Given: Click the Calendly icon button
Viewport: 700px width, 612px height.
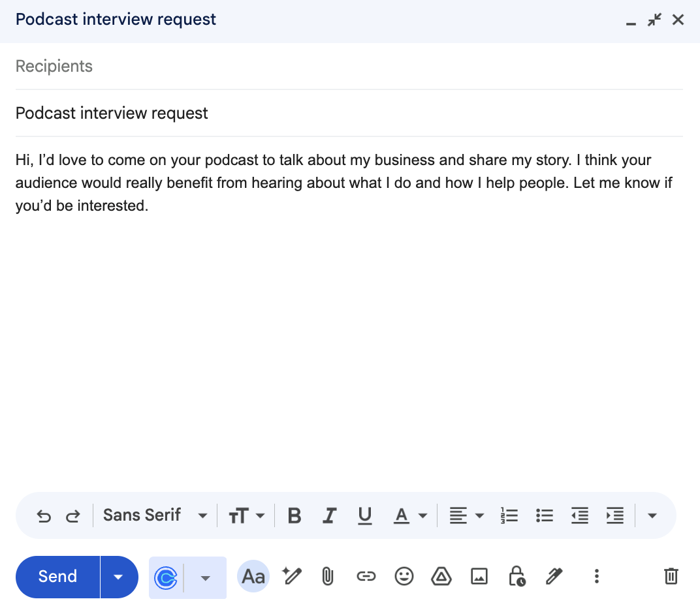Looking at the screenshot, I should (x=166, y=578).
